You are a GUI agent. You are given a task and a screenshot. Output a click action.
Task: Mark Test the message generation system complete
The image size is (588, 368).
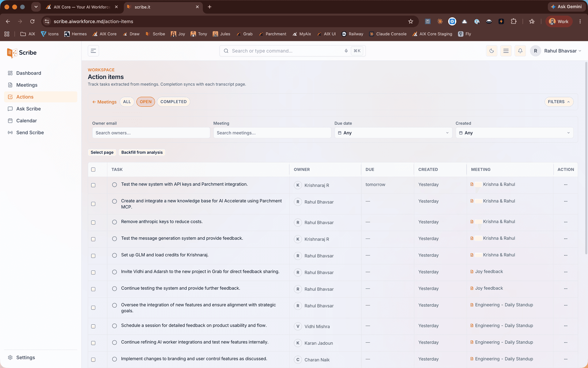[x=115, y=239]
